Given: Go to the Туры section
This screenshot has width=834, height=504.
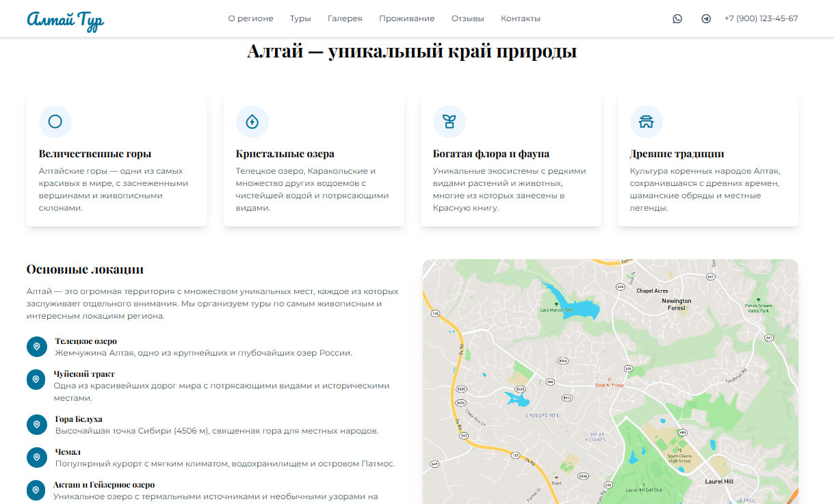Looking at the screenshot, I should tap(300, 18).
